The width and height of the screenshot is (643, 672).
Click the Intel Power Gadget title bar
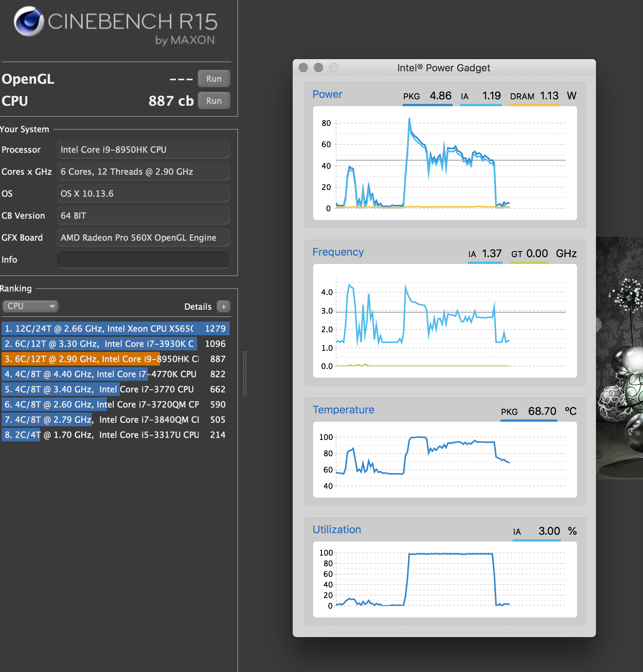pyautogui.click(x=444, y=68)
